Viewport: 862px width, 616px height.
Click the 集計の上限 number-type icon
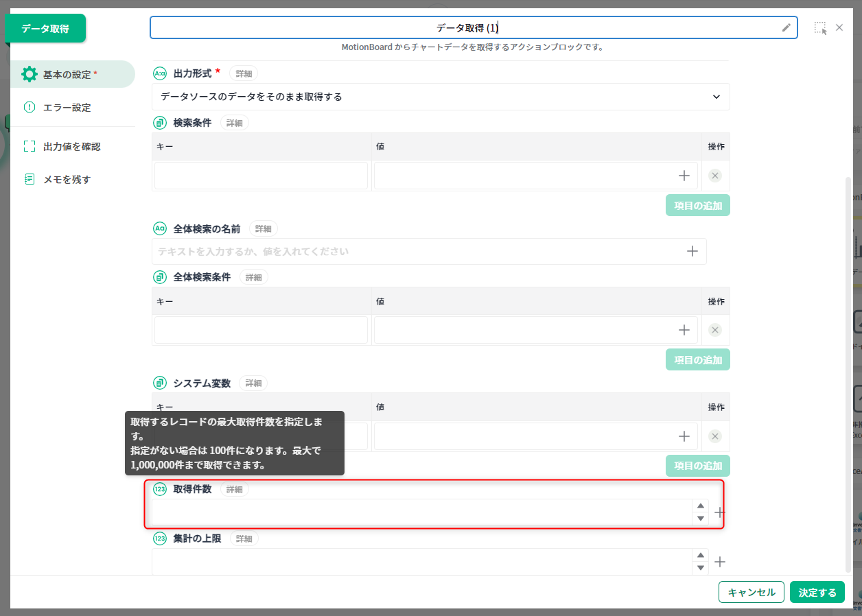(160, 538)
